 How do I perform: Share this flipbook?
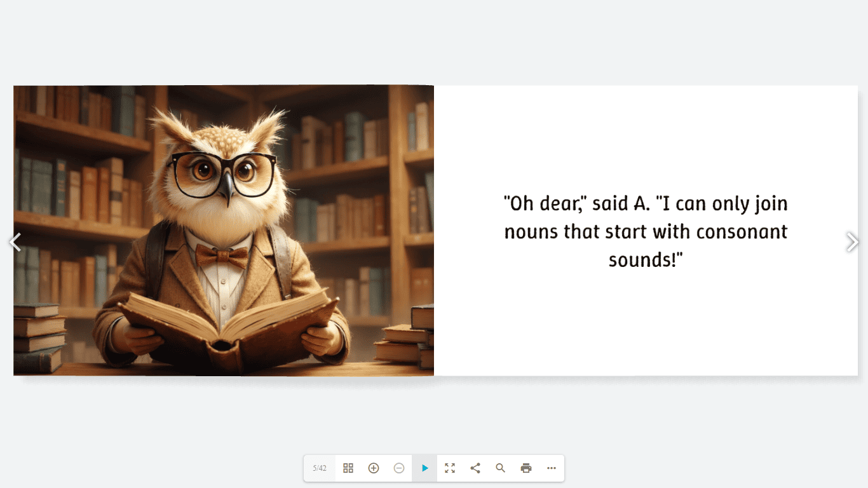click(x=475, y=468)
